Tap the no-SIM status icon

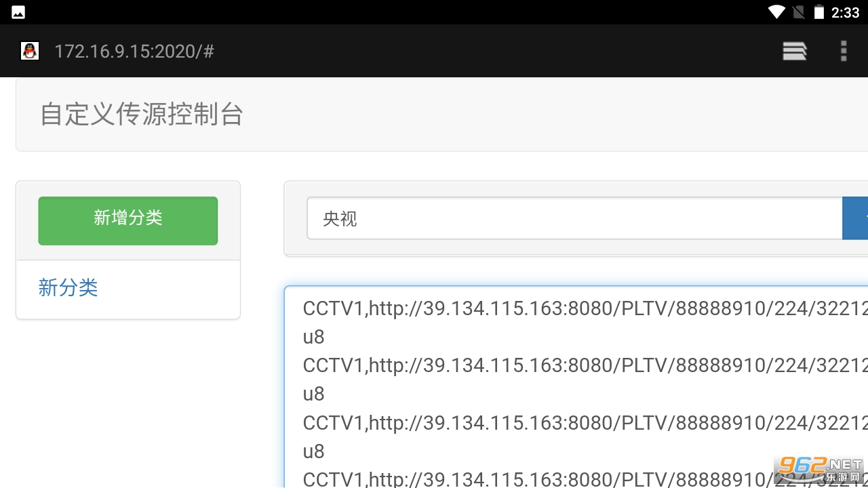click(x=798, y=12)
